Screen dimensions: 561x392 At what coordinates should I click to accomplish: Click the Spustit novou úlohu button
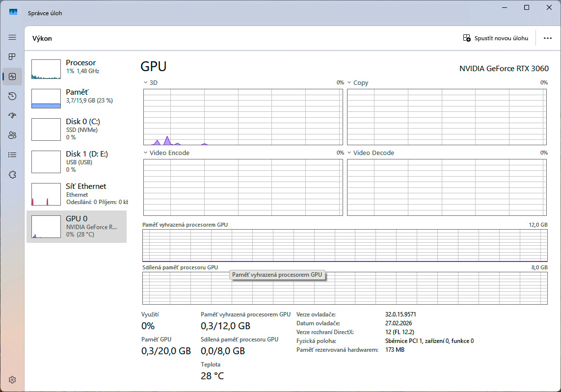click(x=496, y=38)
